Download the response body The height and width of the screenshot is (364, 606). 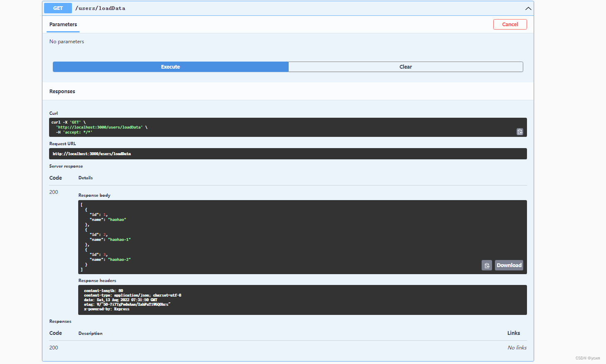[x=509, y=265]
